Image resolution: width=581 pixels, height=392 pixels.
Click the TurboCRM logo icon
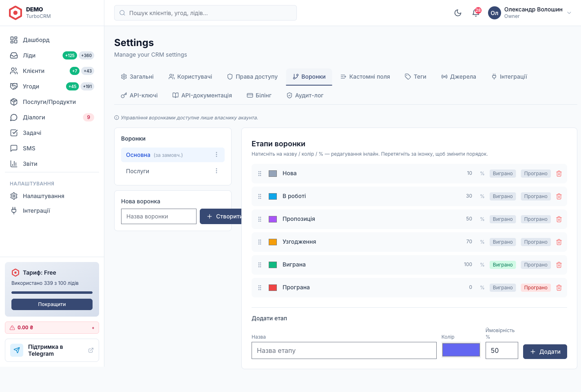tap(15, 13)
